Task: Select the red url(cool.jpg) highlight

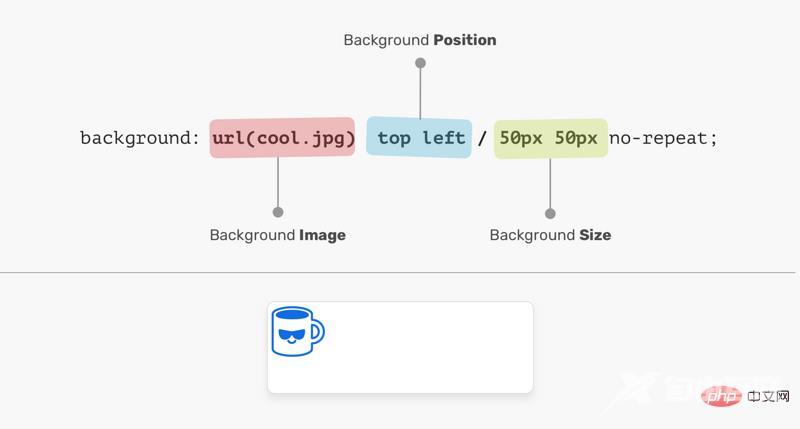Action: 283,138
